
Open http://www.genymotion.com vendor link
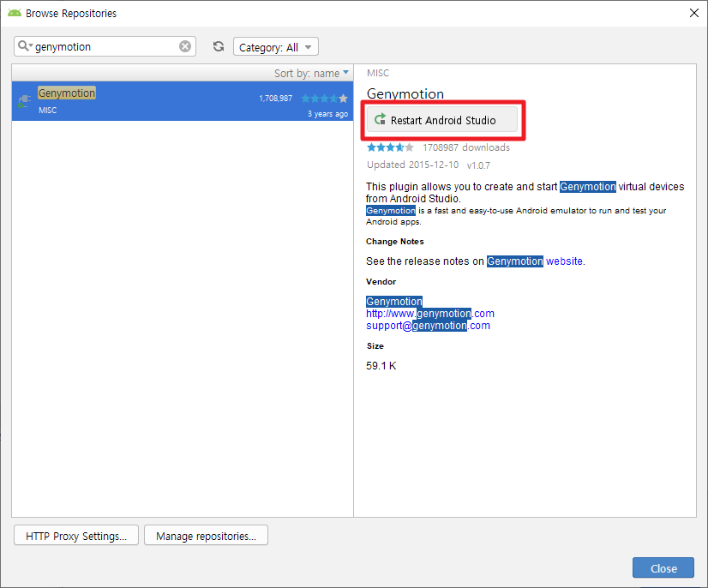tap(430, 314)
